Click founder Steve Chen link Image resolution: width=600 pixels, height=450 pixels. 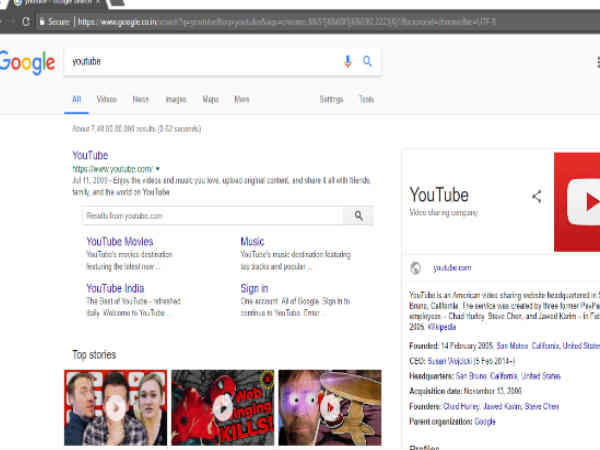pyautogui.click(x=542, y=406)
